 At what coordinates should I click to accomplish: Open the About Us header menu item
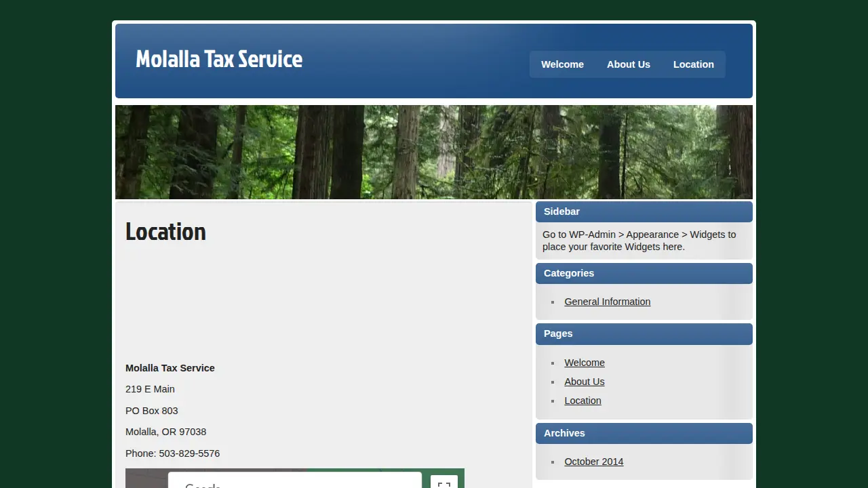click(x=629, y=64)
